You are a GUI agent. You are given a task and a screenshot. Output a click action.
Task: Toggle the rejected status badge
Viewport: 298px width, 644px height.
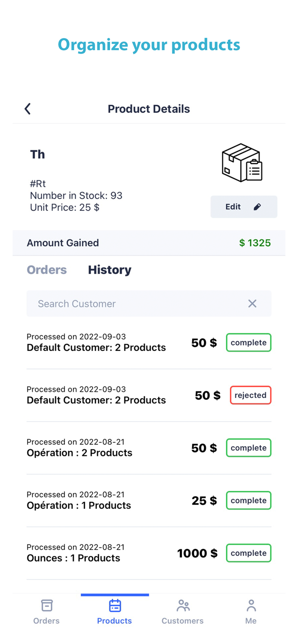(x=250, y=395)
